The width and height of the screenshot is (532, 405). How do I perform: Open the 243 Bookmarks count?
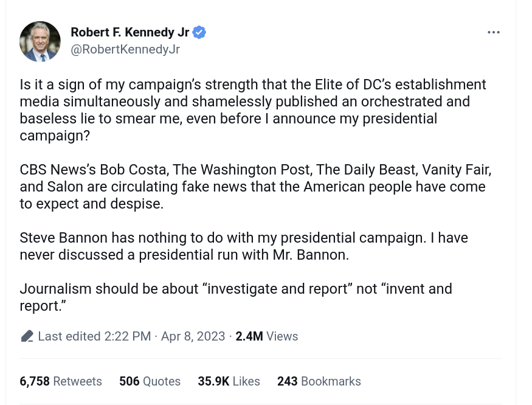coord(319,381)
